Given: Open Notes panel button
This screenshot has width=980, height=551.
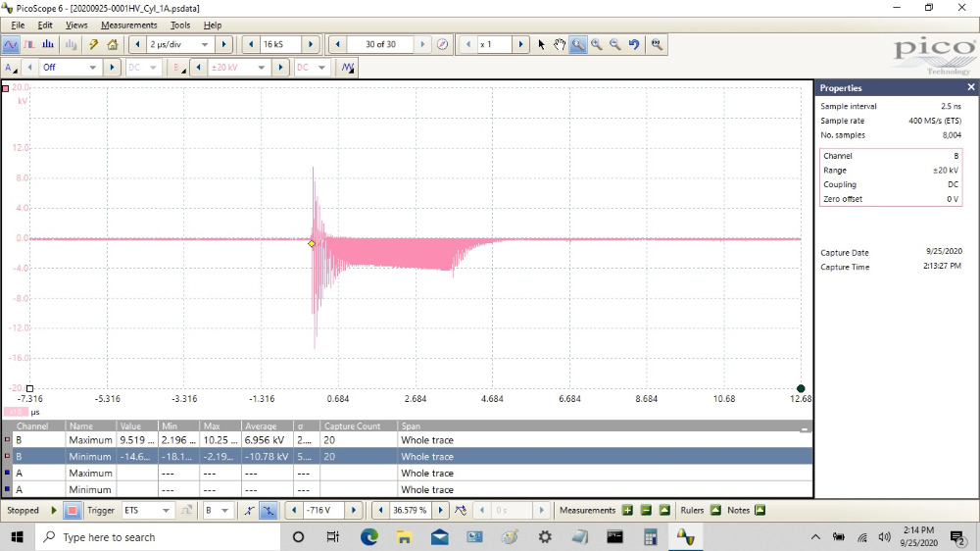Looking at the screenshot, I should (759, 511).
